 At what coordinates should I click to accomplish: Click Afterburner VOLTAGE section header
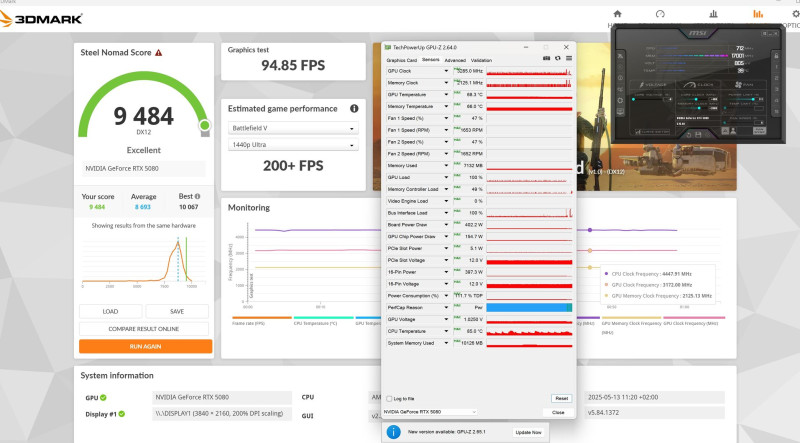tap(653, 85)
